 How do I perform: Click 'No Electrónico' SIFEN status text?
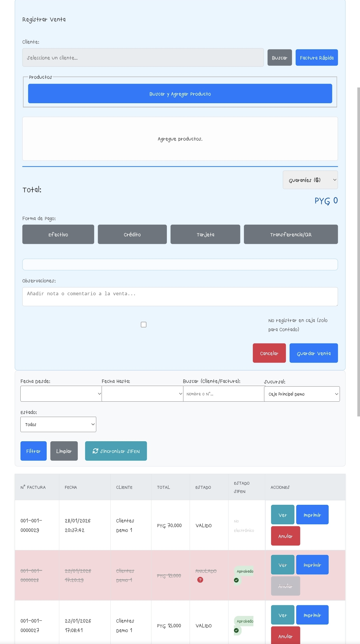(244, 526)
